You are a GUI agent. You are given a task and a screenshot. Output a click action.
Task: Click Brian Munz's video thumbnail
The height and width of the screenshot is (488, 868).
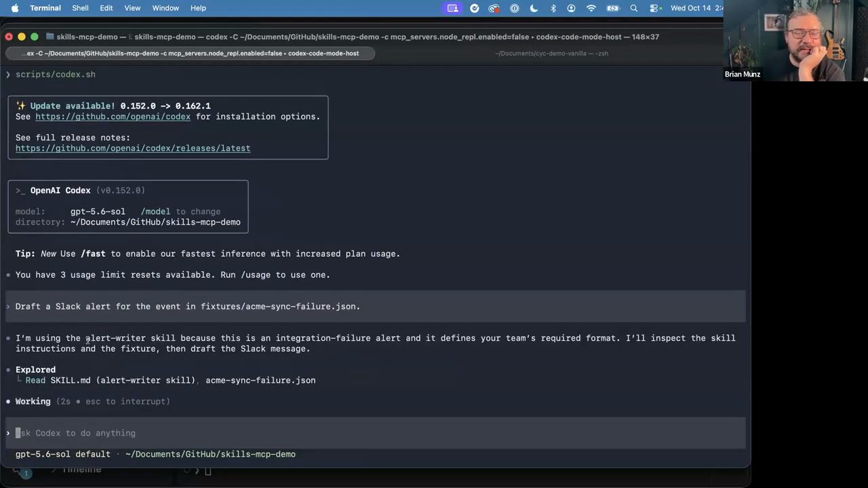(x=795, y=41)
